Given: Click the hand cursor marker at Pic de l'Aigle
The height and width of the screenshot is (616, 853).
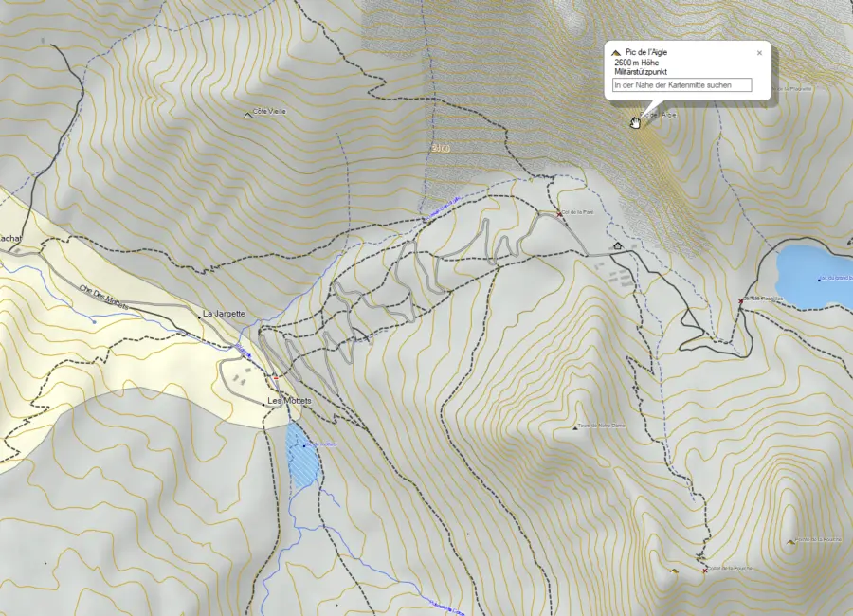Looking at the screenshot, I should [635, 121].
